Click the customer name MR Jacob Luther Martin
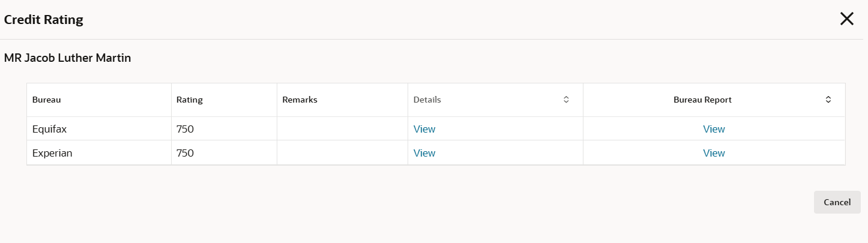Screen dimensions: 868x243 point(67,58)
